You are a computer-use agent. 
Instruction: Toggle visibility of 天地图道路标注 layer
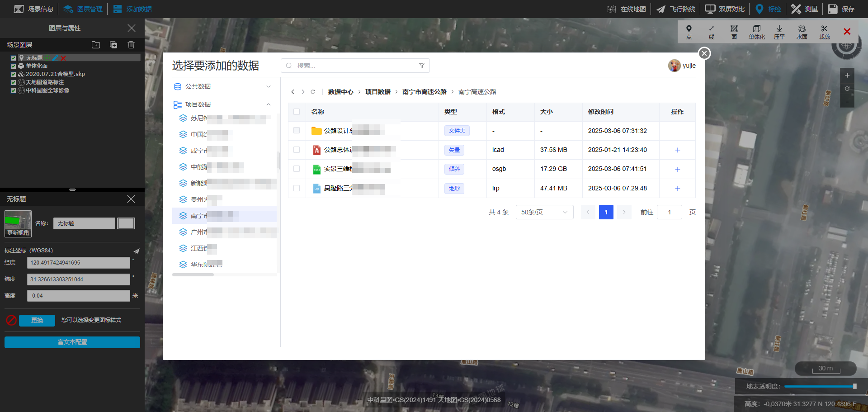pos(14,82)
